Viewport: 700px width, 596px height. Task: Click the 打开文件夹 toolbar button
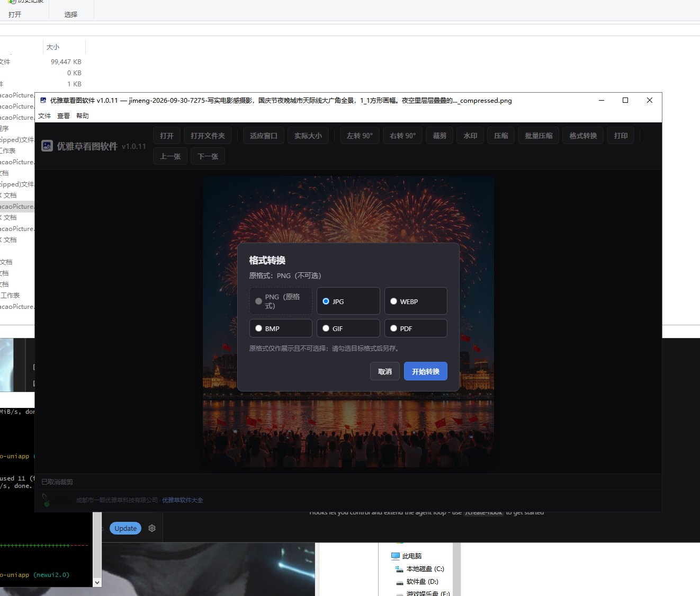click(x=208, y=136)
